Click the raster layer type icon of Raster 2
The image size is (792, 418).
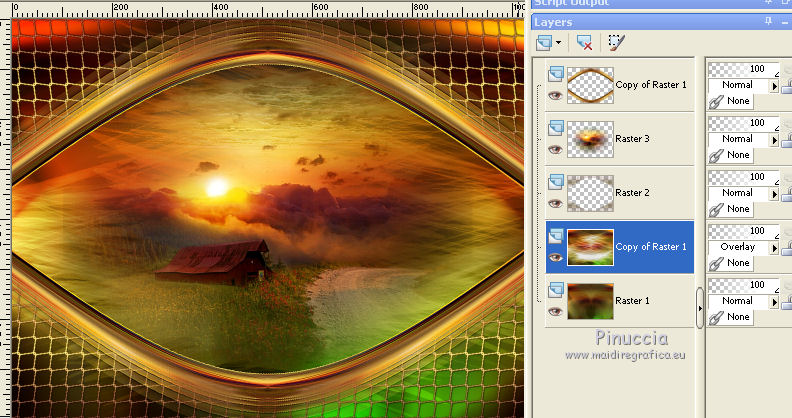[556, 182]
